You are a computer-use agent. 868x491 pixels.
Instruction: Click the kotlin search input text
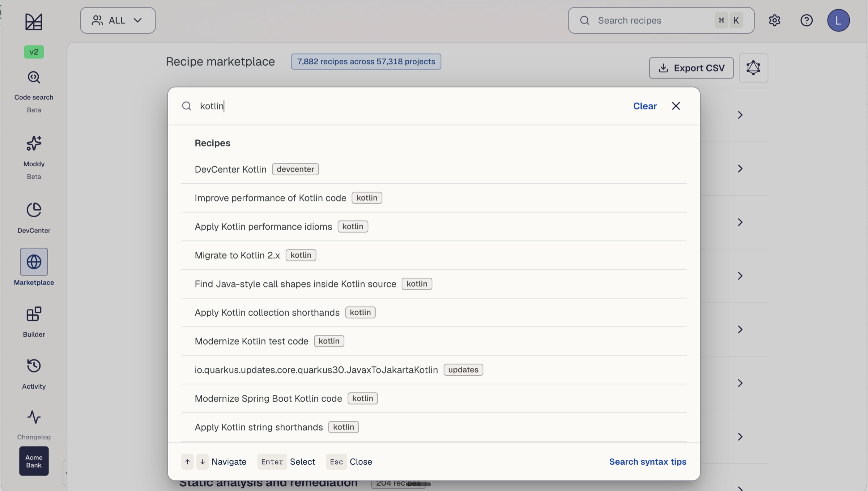pyautogui.click(x=212, y=106)
